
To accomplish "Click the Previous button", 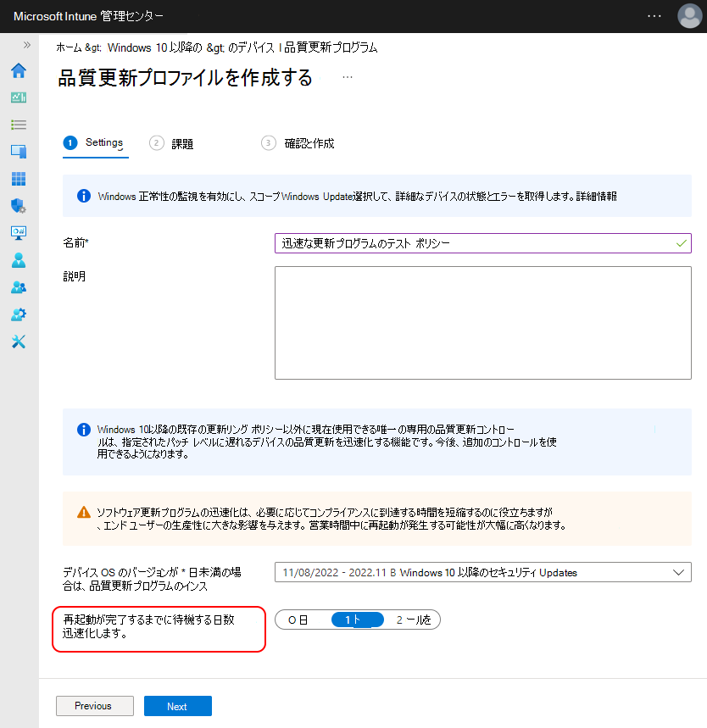I will [x=95, y=706].
